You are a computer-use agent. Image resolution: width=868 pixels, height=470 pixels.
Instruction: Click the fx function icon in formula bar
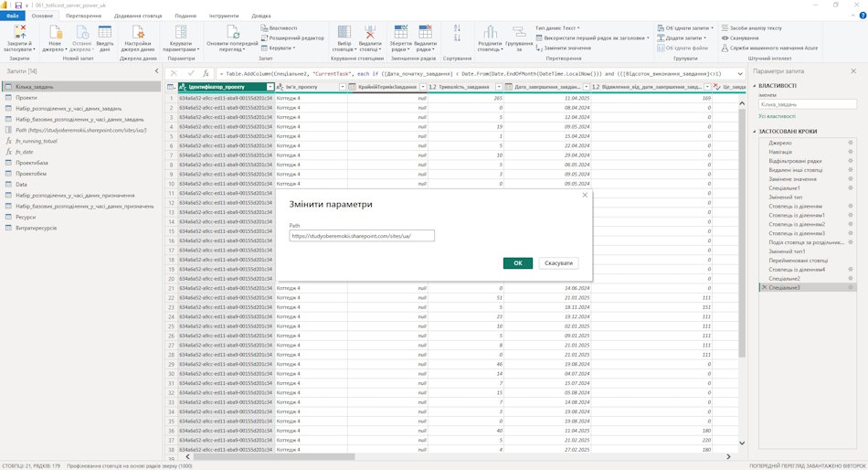(206, 73)
